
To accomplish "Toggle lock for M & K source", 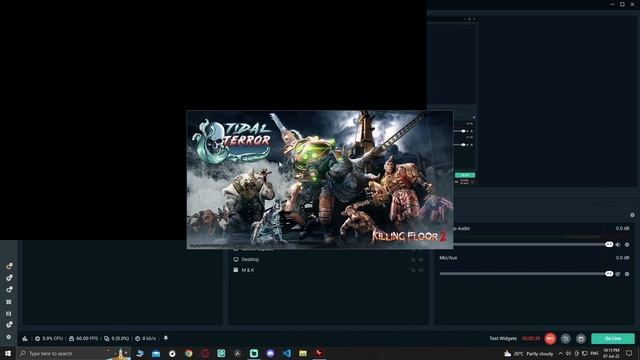I will tap(413, 270).
